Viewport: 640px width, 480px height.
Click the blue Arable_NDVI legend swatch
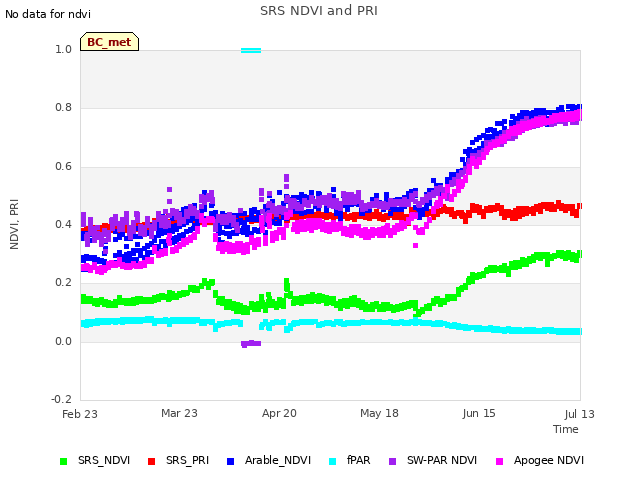(230, 461)
